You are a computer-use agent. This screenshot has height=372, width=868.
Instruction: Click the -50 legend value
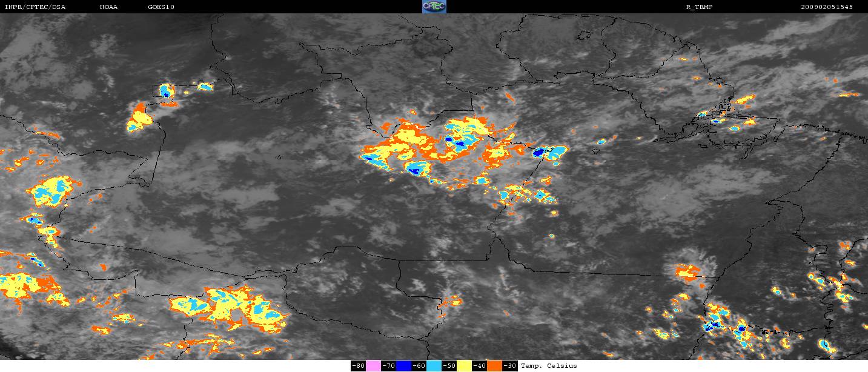tap(449, 366)
